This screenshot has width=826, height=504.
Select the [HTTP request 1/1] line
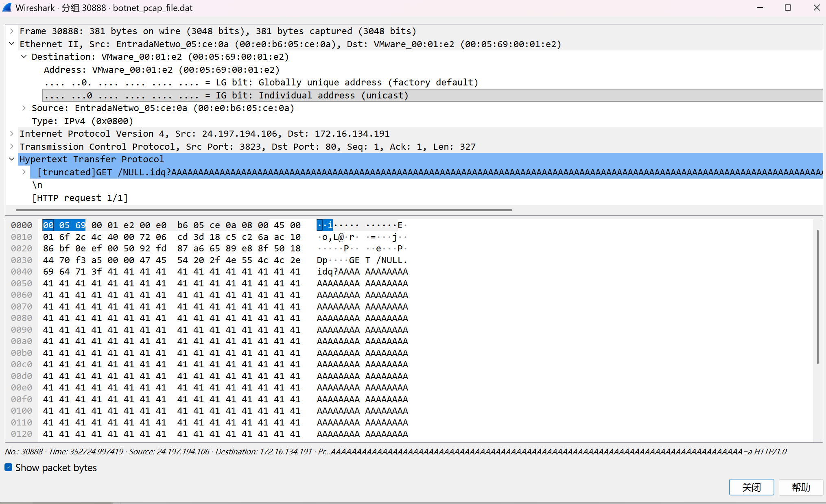click(x=80, y=198)
